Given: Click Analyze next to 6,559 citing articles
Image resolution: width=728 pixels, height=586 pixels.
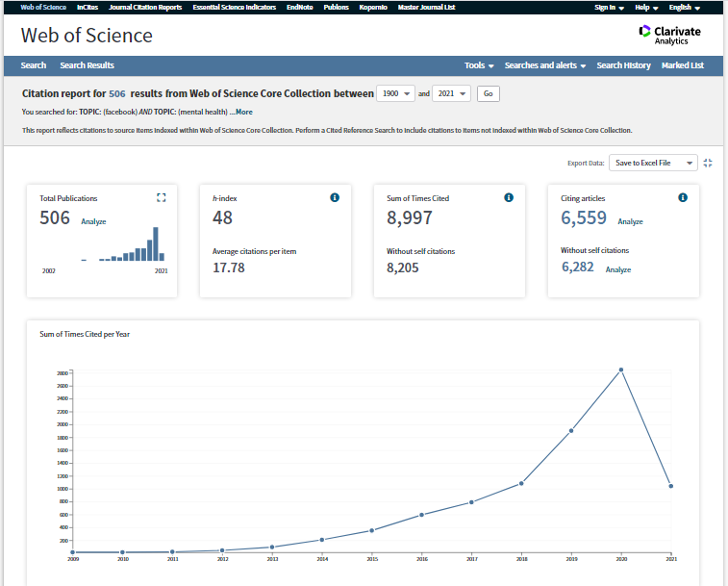Looking at the screenshot, I should click(x=630, y=221).
